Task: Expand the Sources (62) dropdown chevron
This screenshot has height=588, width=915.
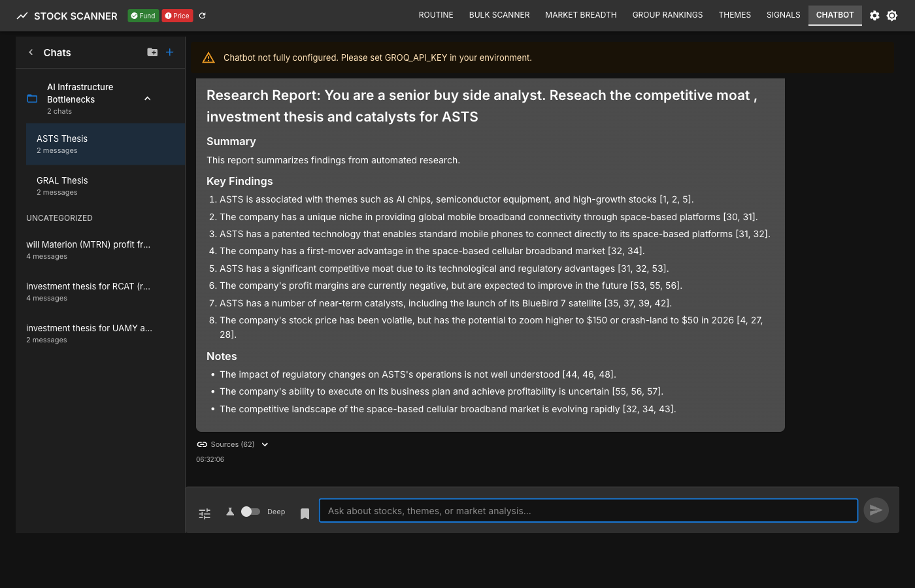Action: pyautogui.click(x=265, y=444)
